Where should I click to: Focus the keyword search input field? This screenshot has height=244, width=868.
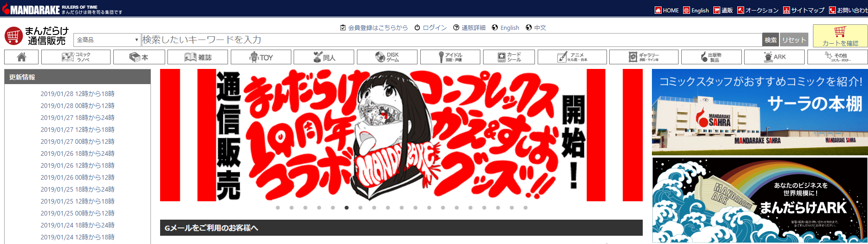[x=451, y=40]
